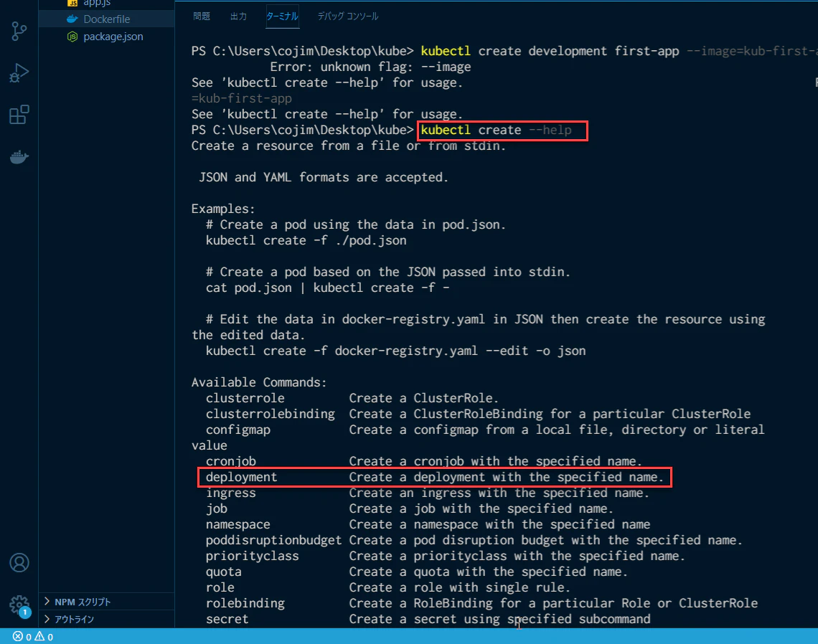Click the Dockerfile whale file icon
The image size is (818, 644).
click(72, 19)
